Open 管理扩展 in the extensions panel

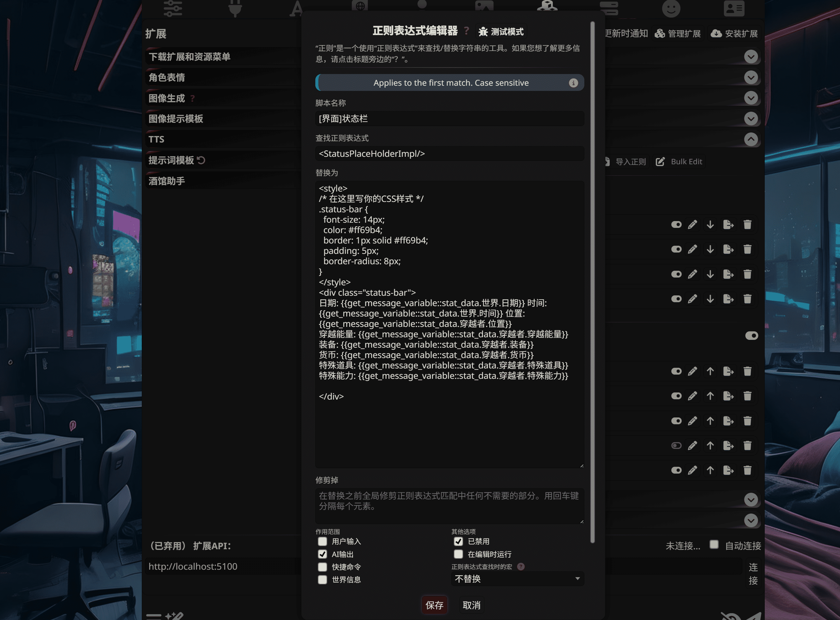[677, 34]
